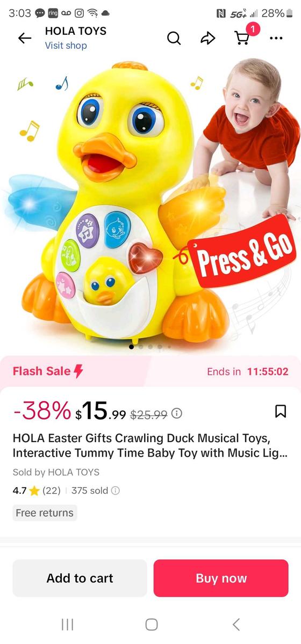Tap the Android home button
The height and width of the screenshot is (644, 301).
(152, 624)
